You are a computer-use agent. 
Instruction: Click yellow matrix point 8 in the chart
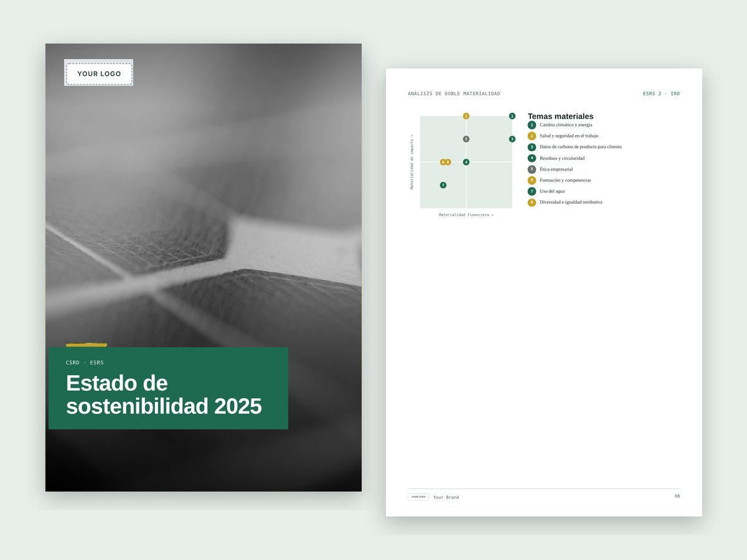click(448, 162)
